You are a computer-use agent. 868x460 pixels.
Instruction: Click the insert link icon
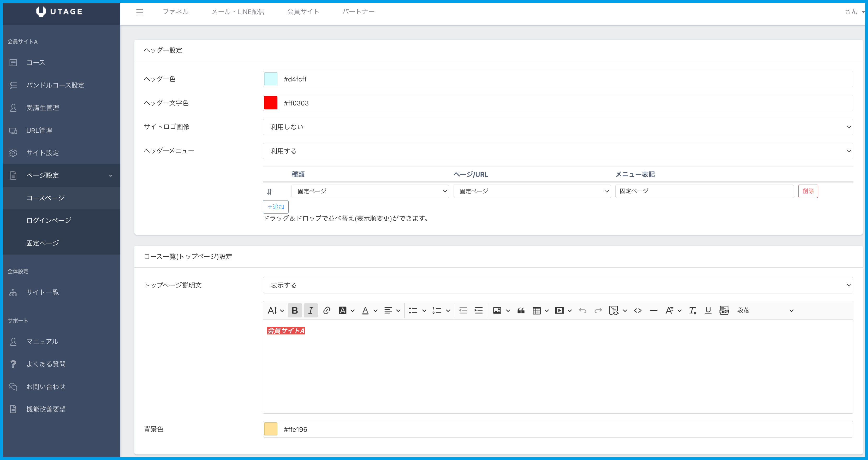click(326, 310)
